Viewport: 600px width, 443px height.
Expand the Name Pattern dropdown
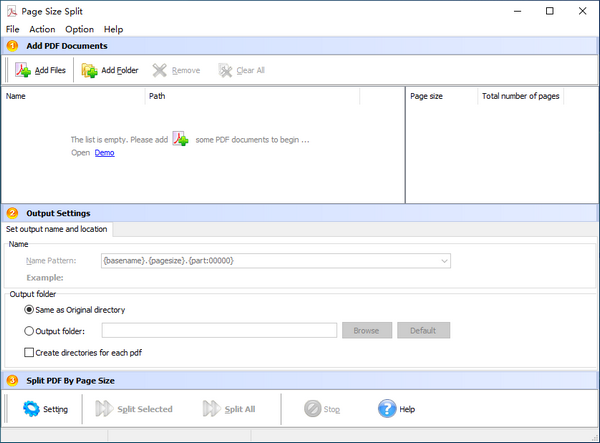pyautogui.click(x=444, y=261)
